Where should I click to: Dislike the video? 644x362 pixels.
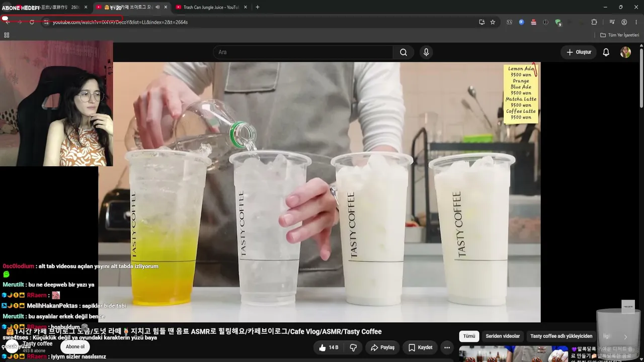[x=353, y=347]
